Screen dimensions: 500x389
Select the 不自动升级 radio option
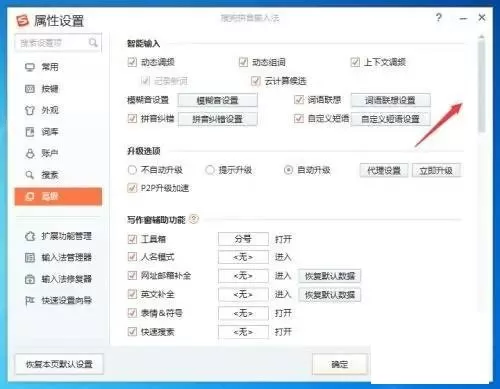[132, 170]
